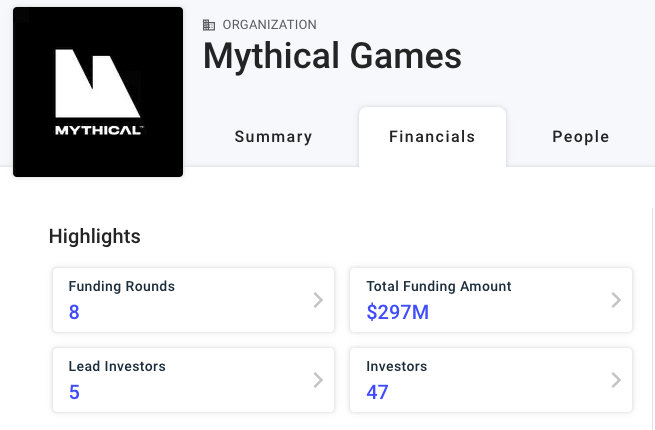Open the funding rounds count 8 link
Image resolution: width=655 pixels, height=430 pixels.
click(x=74, y=312)
